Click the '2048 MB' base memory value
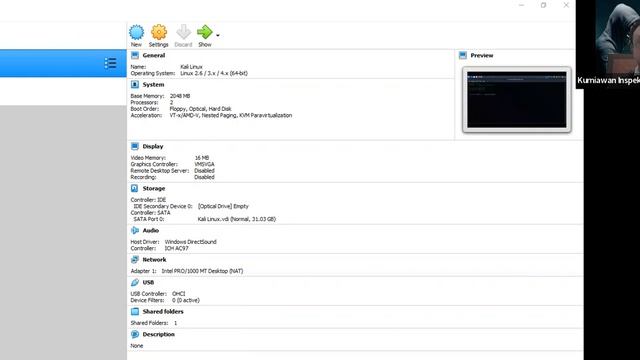This screenshot has width=640, height=360. coord(180,96)
